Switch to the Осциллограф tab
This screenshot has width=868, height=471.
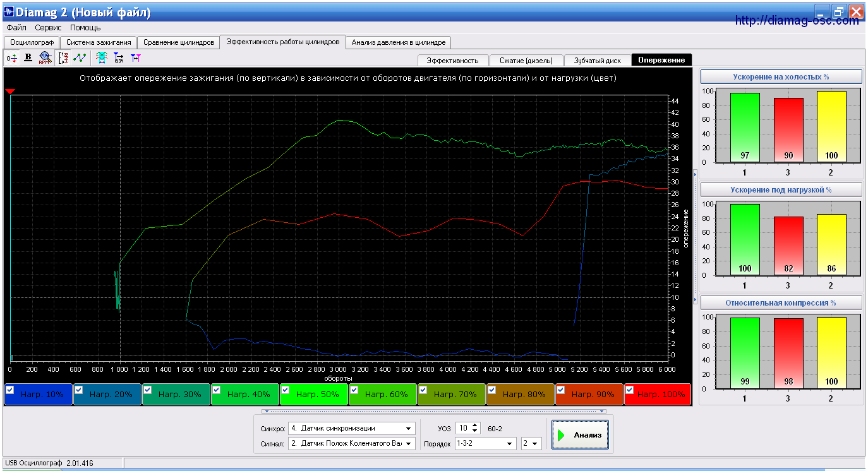32,42
